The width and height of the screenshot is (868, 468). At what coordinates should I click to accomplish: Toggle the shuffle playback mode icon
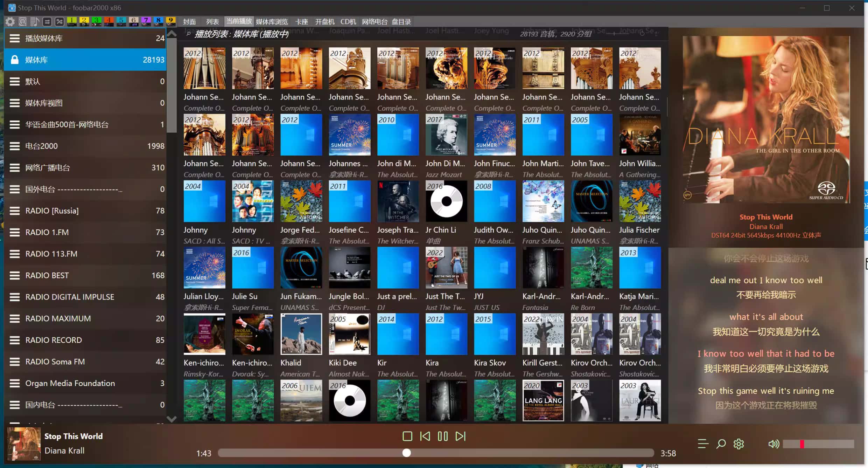[59, 22]
